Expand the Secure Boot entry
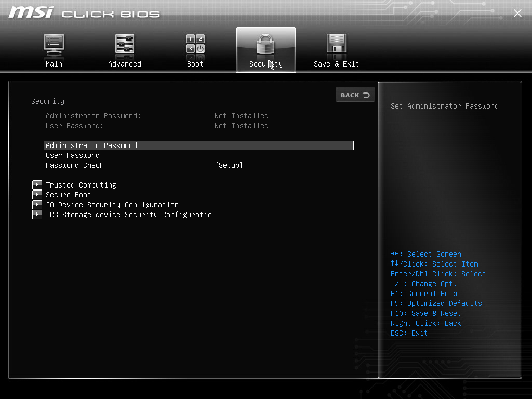Screen dimensions: 532x399 click(68, 195)
